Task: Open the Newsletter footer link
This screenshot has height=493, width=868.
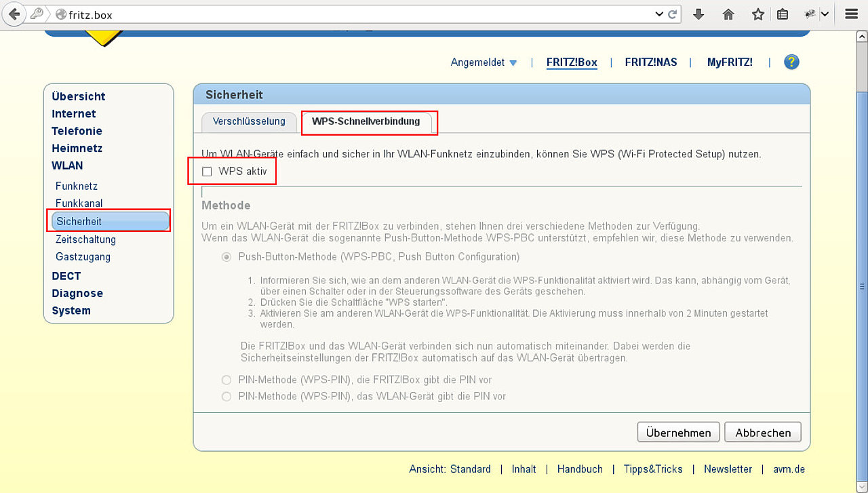Action: [728, 469]
